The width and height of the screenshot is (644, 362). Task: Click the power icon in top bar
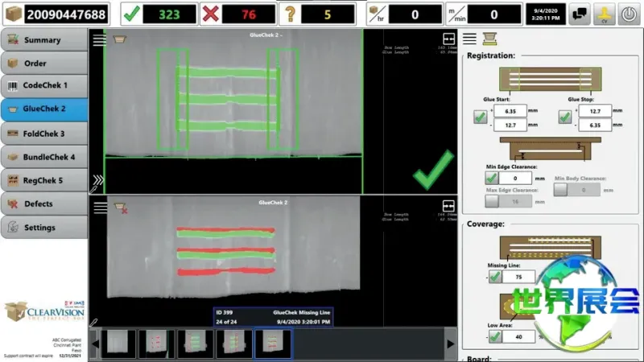point(629,14)
